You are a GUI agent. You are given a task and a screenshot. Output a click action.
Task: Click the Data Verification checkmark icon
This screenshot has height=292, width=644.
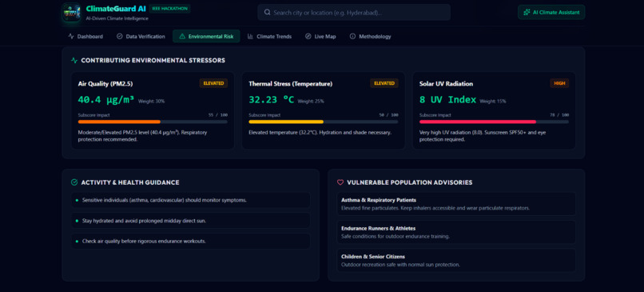tap(120, 36)
